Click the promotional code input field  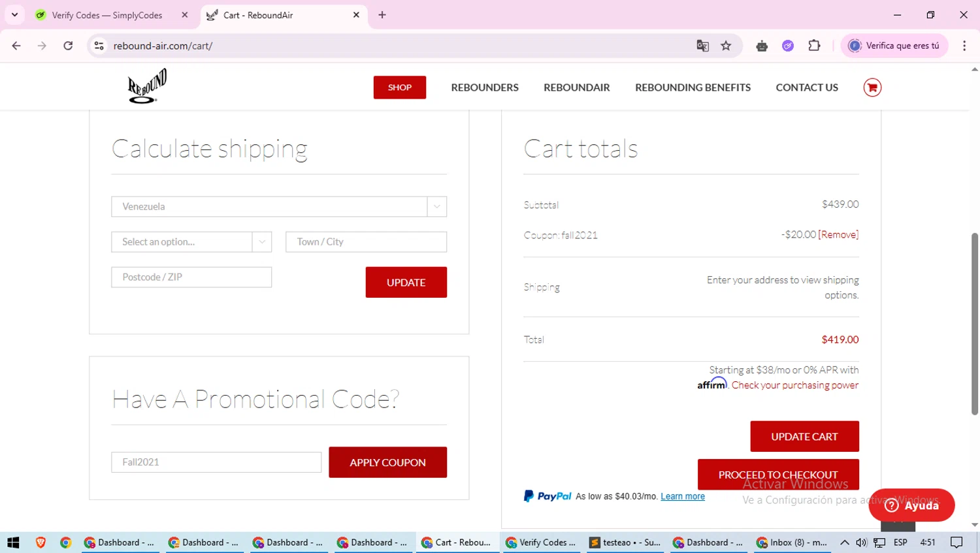point(216,462)
